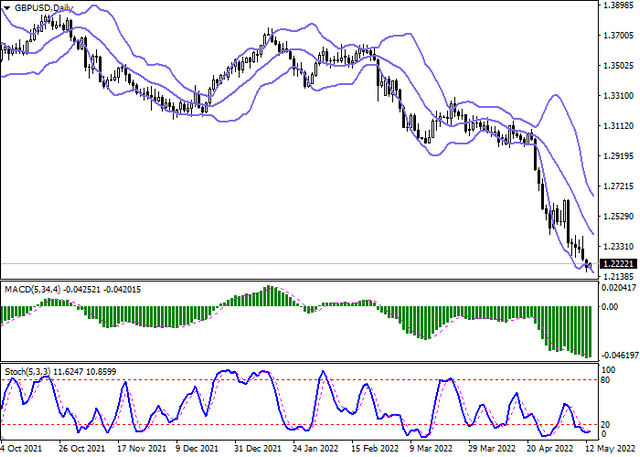Click the Stochastic oversold level label 20
Viewport: 640px width, 457px height.
(607, 425)
